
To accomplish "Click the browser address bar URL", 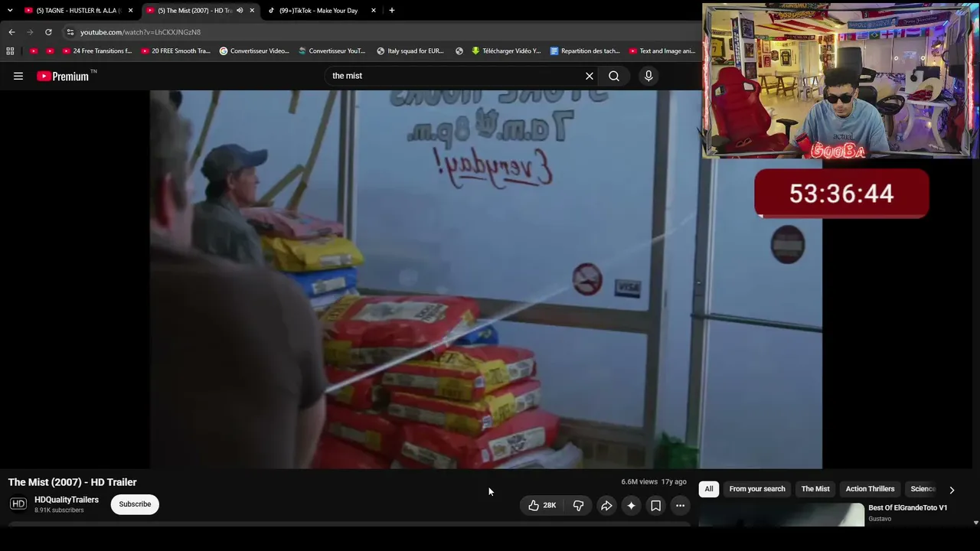I will click(140, 32).
